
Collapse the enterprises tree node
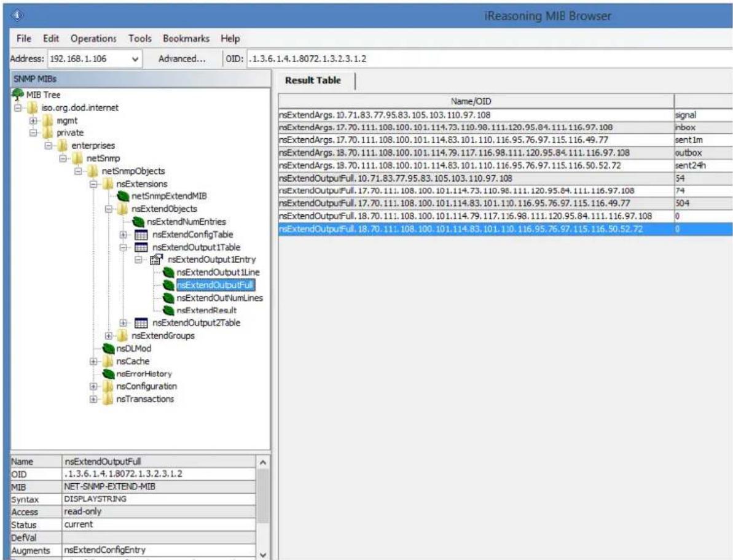[48, 146]
